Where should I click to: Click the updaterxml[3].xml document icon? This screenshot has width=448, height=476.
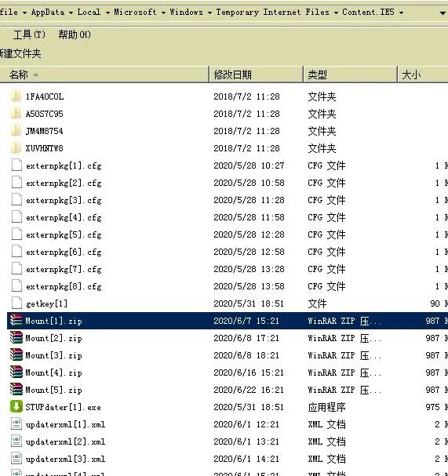coord(16,459)
